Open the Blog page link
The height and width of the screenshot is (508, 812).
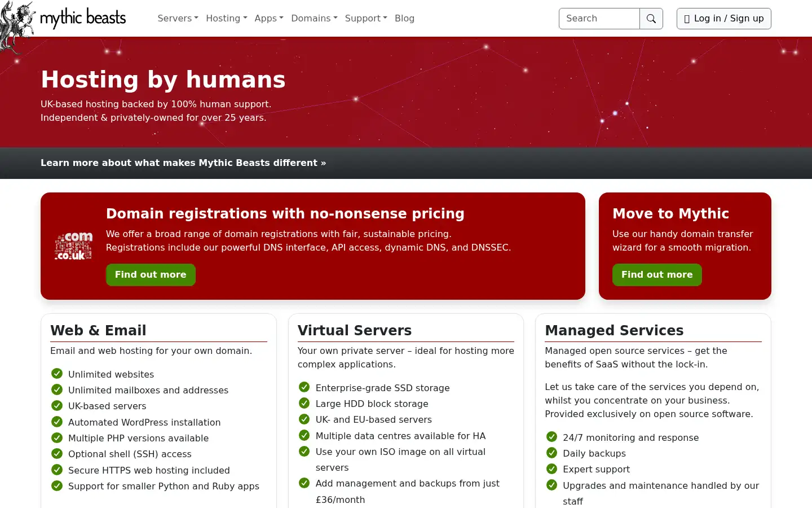click(404, 18)
